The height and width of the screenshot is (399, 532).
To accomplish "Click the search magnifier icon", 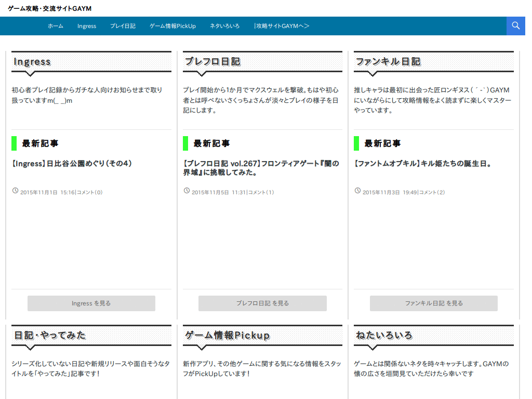I will pyautogui.click(x=516, y=26).
